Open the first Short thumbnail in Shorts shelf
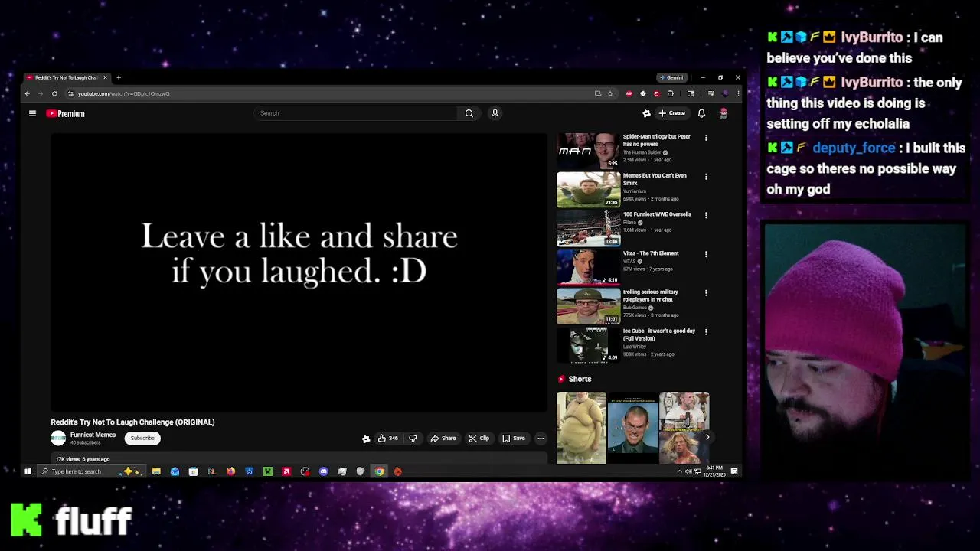980x551 pixels. point(581,428)
